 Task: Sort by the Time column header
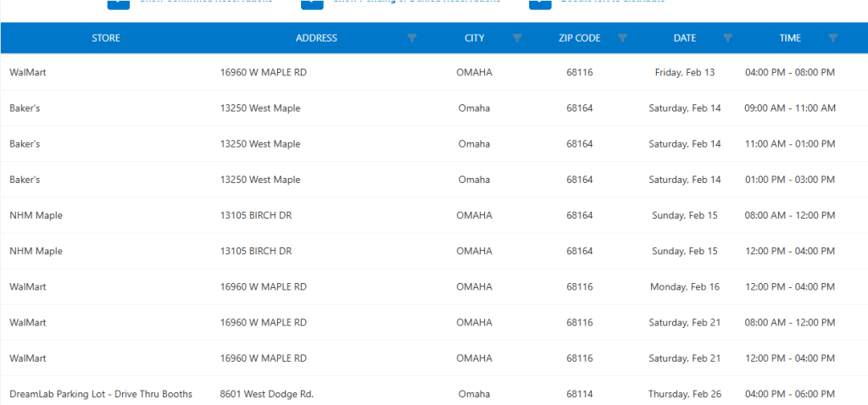pos(790,38)
